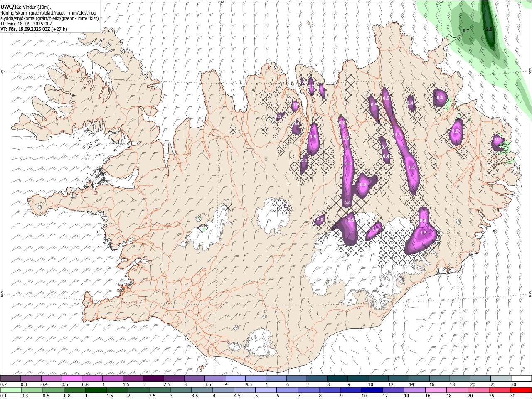Image resolution: width=532 pixels, height=399 pixels.
Task: Select the white upper legend swatch at 30
Action: tap(521, 378)
